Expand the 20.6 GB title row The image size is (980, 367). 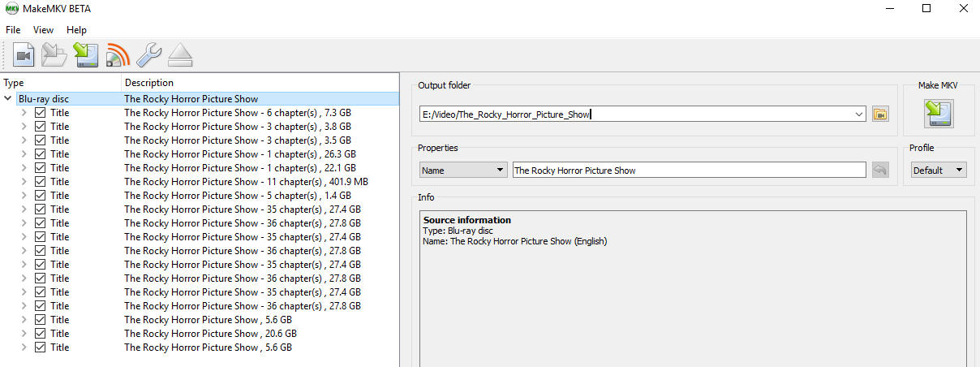pos(24,334)
